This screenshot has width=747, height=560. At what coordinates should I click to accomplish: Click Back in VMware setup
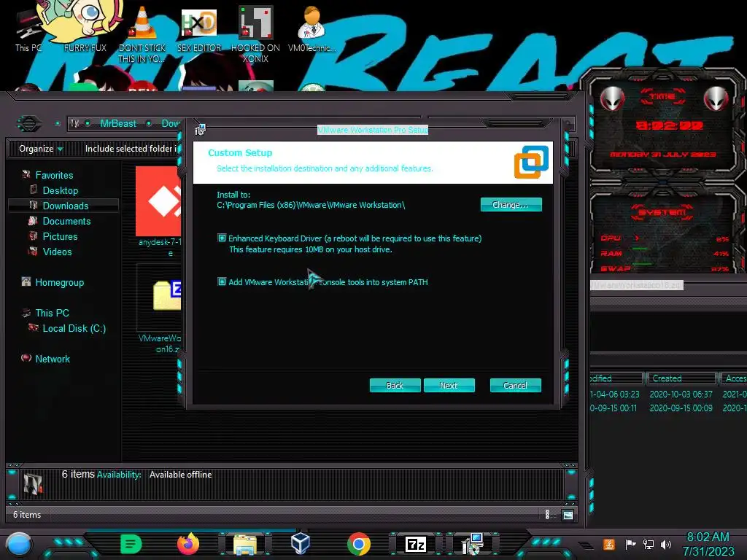pos(395,385)
